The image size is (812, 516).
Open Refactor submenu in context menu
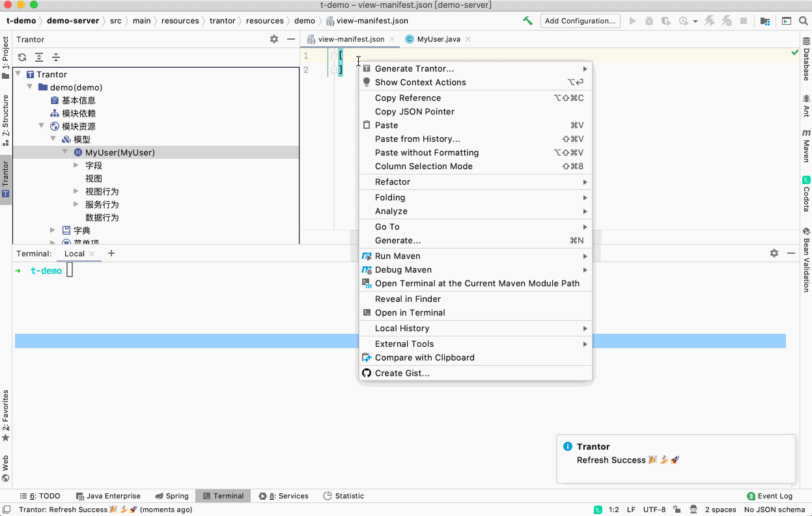(x=475, y=182)
